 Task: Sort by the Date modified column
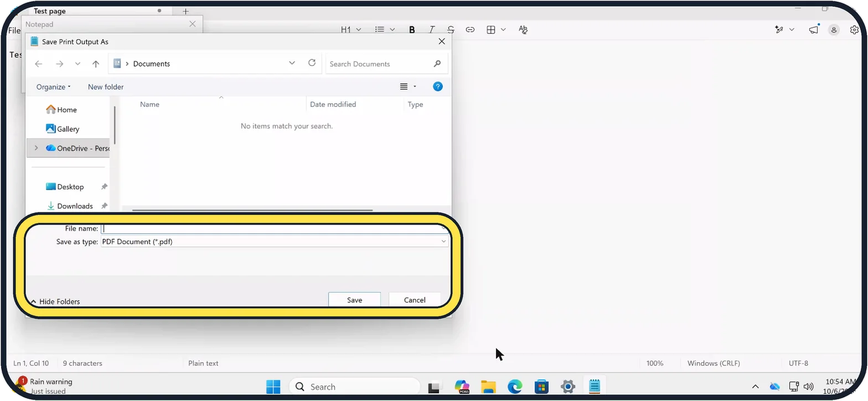click(x=333, y=105)
